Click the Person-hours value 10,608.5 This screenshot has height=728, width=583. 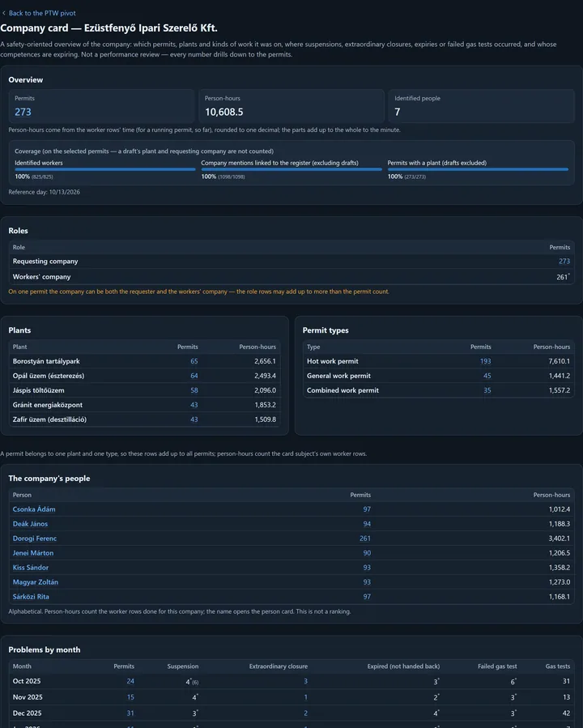[223, 112]
